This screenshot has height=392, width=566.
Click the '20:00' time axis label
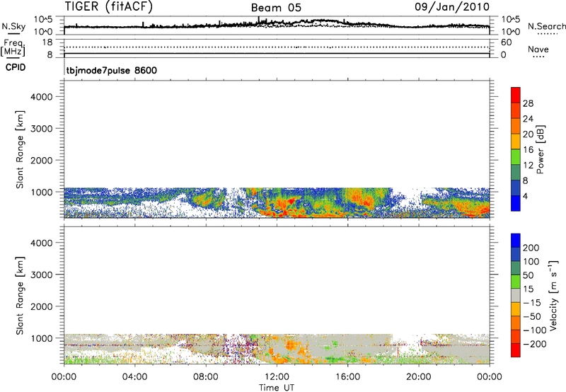(418, 377)
